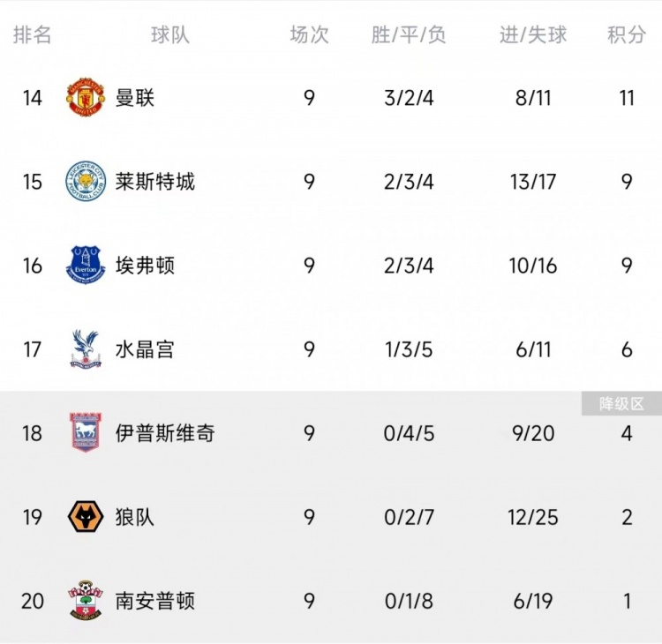The height and width of the screenshot is (644, 662).
Task: Tap team name 狼队
Action: [x=135, y=516]
